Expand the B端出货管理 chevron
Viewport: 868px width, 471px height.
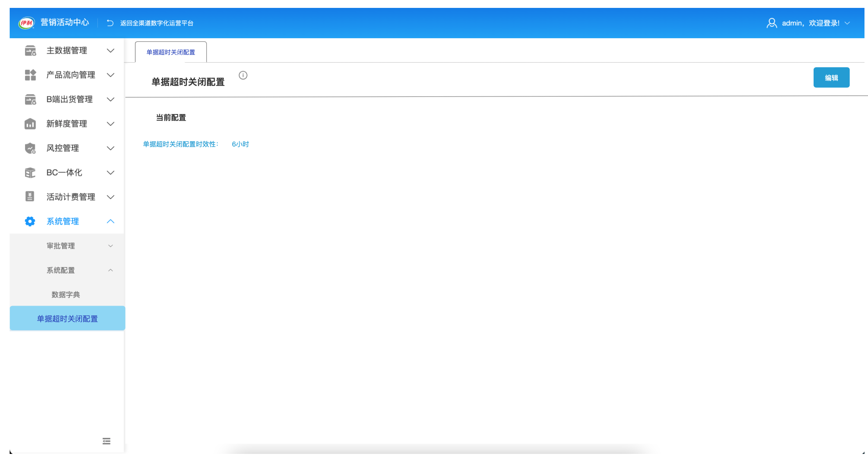(x=111, y=100)
